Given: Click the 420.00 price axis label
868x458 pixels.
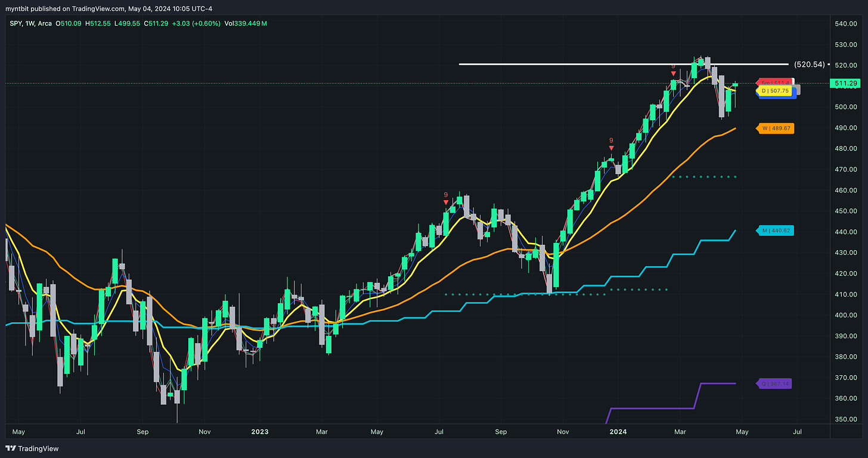Looking at the screenshot, I should coord(845,274).
